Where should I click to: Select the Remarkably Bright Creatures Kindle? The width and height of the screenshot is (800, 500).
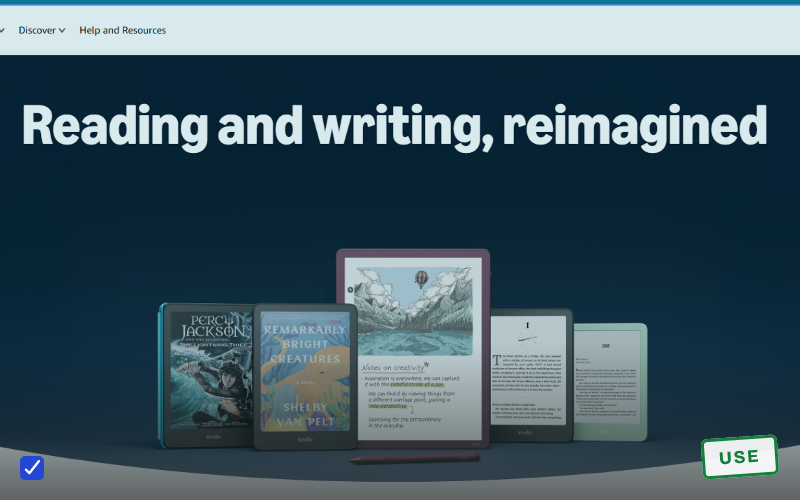pyautogui.click(x=305, y=377)
